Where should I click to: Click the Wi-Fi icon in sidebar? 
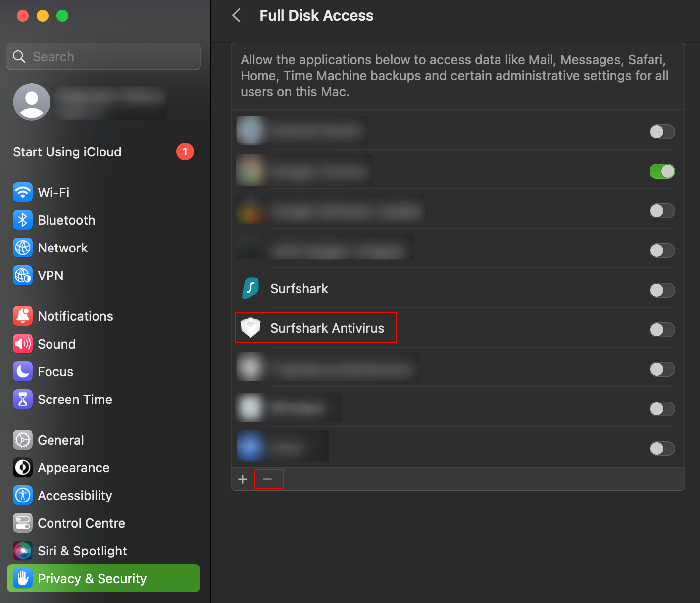23,192
